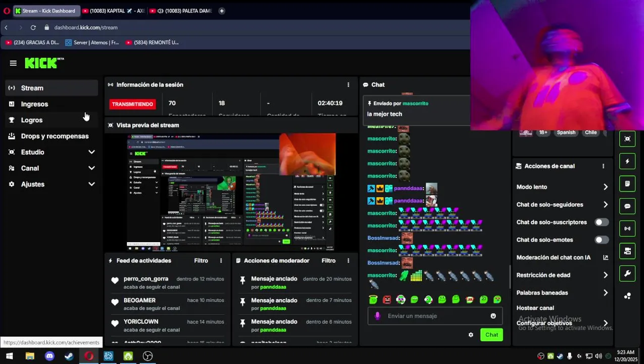
Task: Open mascorrito link in pinned chat message
Action: [415, 104]
